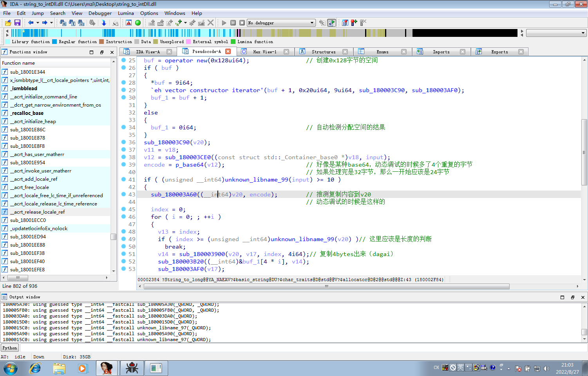Switch to the Hex View-1 tab

(264, 52)
